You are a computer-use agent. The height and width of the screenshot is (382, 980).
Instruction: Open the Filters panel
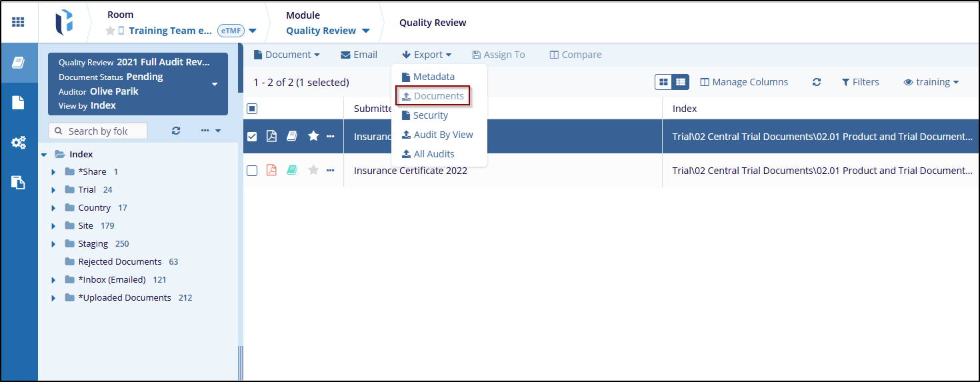860,82
